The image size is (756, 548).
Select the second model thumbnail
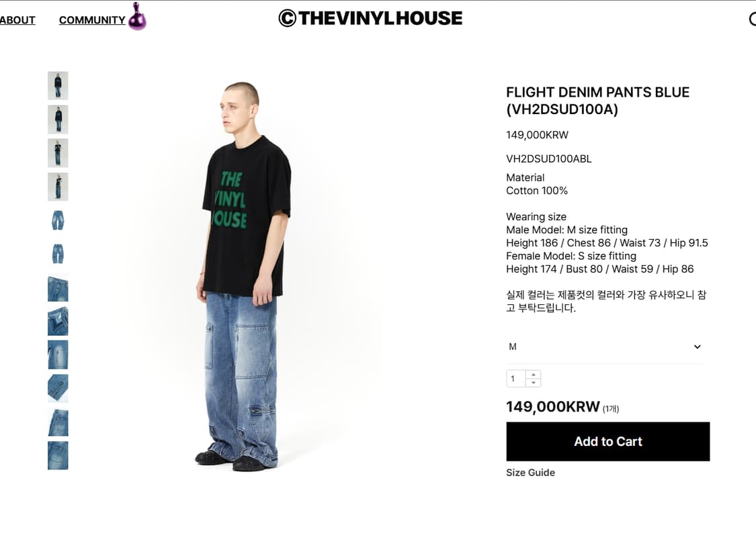58,119
